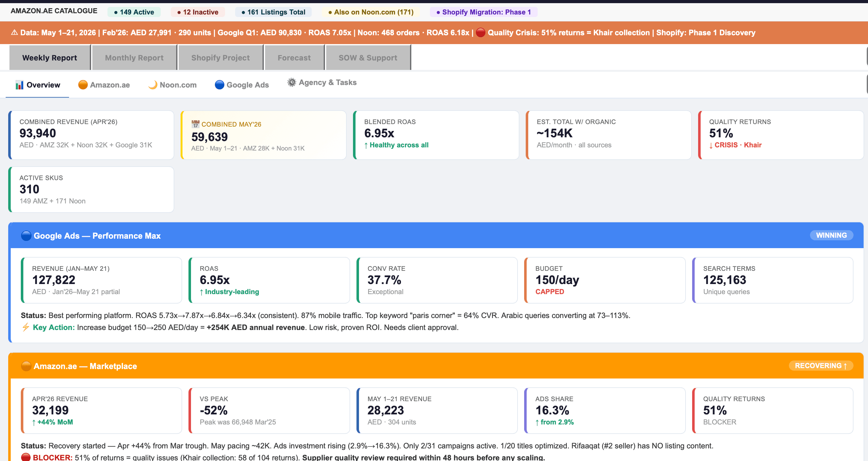Image resolution: width=868 pixels, height=461 pixels.
Task: Click the Shopify Migration: Phase 1 pill
Action: [483, 12]
